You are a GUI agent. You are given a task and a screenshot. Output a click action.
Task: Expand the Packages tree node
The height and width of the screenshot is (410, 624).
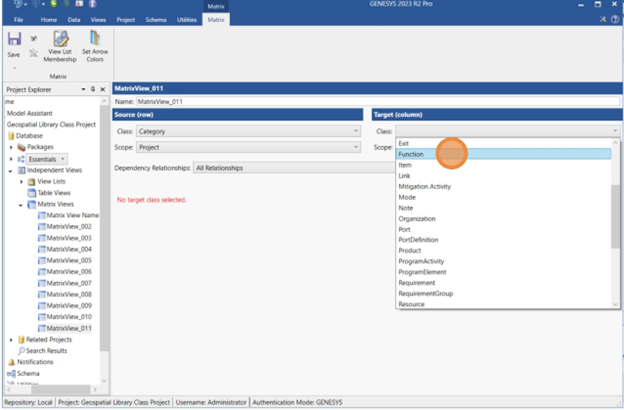tap(11, 147)
